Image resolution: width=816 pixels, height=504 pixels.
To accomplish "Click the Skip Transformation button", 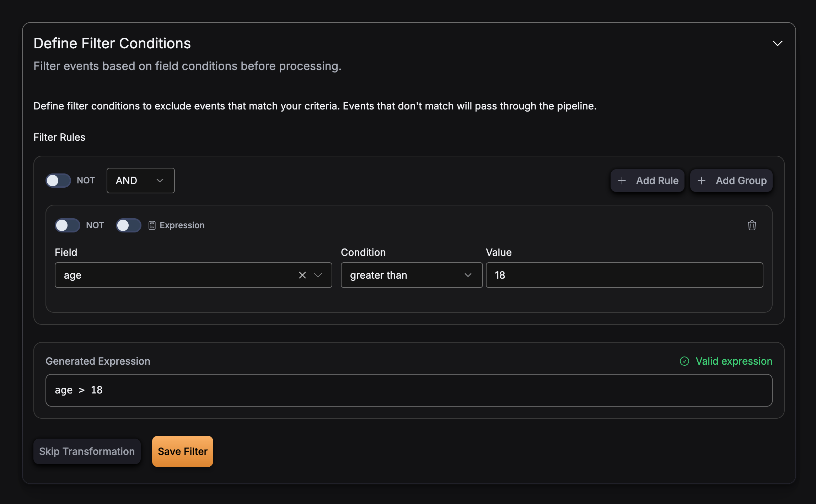I will click(x=87, y=451).
